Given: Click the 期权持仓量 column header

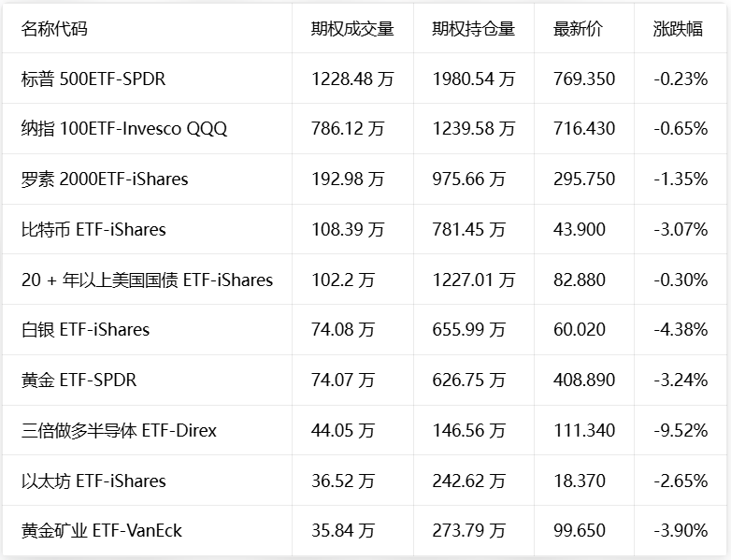Looking at the screenshot, I should point(473,29).
